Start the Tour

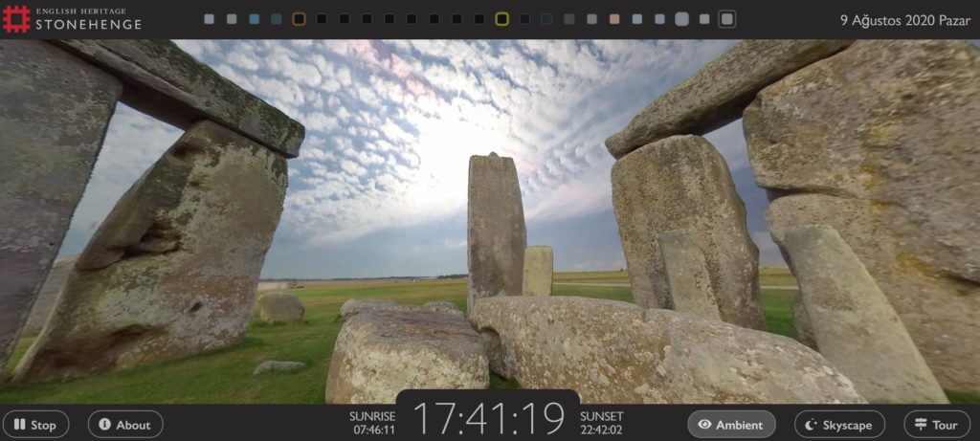(937, 425)
